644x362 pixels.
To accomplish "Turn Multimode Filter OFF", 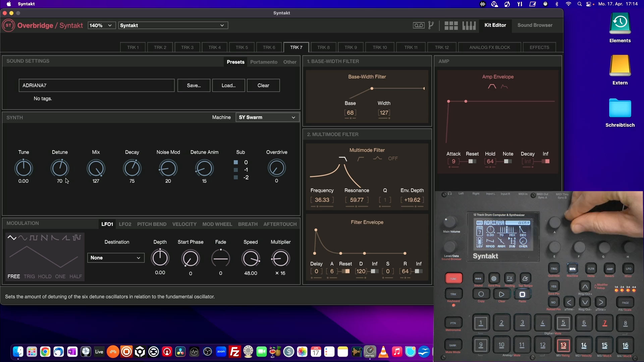I will (x=393, y=159).
